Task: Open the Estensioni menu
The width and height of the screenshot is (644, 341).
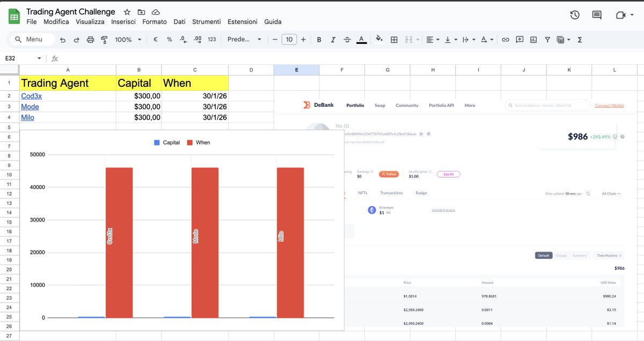Action: [x=243, y=22]
